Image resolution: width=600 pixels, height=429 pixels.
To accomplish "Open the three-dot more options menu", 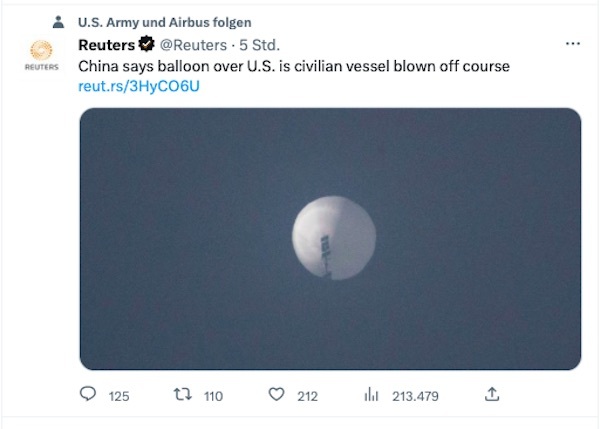I will point(573,44).
